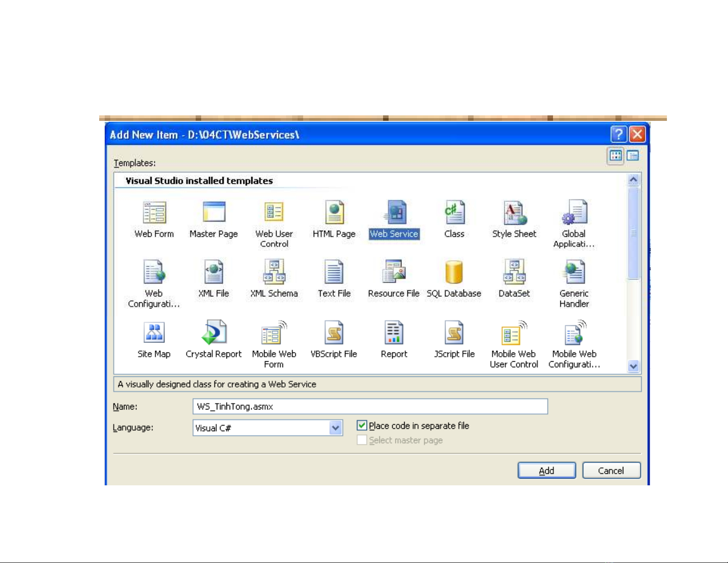Select the XML File template
728x563 pixels.
[214, 273]
